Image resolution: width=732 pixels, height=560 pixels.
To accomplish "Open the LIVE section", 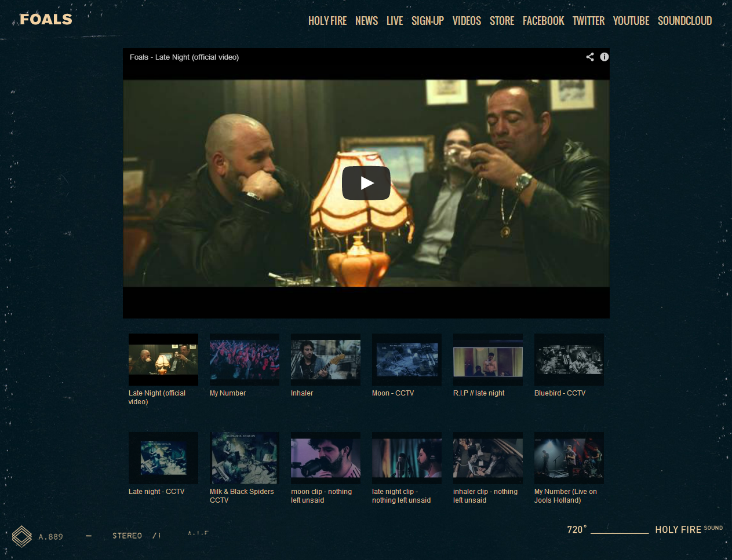I will [395, 21].
